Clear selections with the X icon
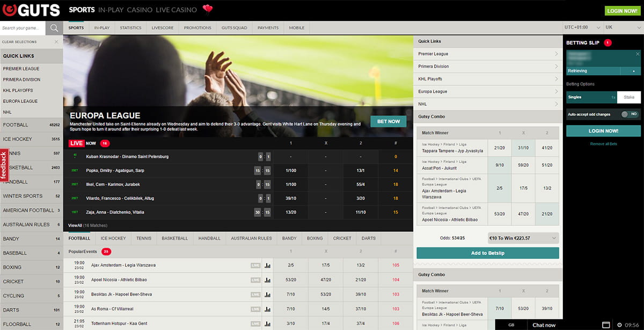This screenshot has height=330, width=644. point(56,42)
